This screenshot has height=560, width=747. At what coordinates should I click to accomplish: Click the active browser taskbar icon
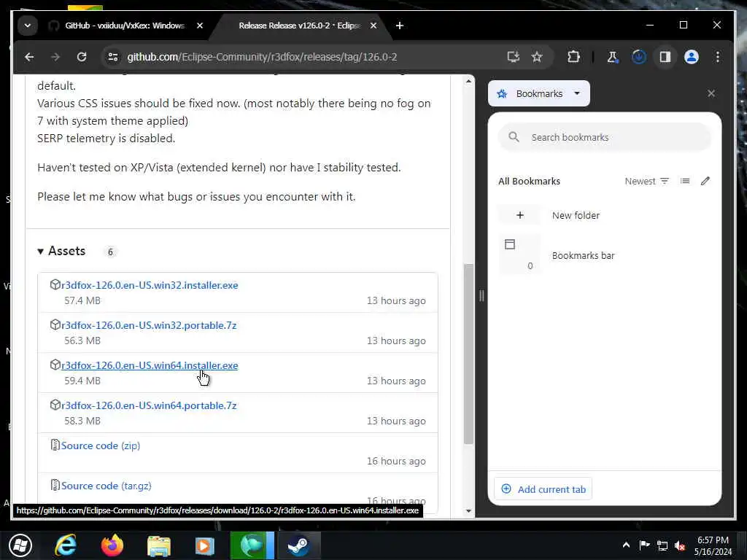(252, 545)
